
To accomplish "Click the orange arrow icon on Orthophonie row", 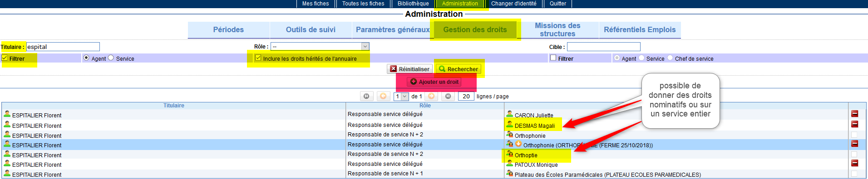I will coord(518,144).
